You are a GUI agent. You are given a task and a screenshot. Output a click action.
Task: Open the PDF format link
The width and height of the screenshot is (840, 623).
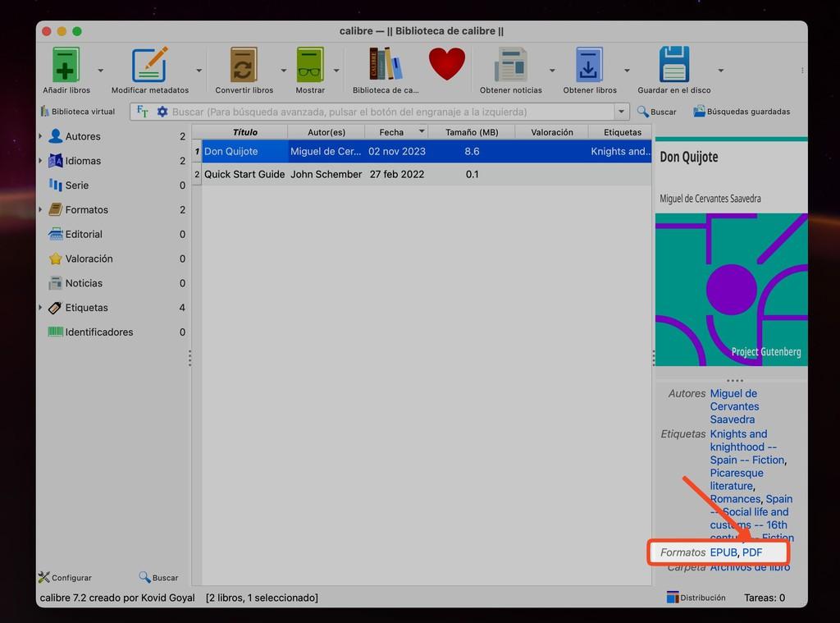click(x=752, y=552)
